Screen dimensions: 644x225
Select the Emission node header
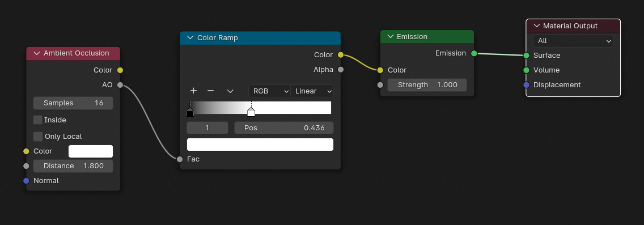[x=427, y=37]
